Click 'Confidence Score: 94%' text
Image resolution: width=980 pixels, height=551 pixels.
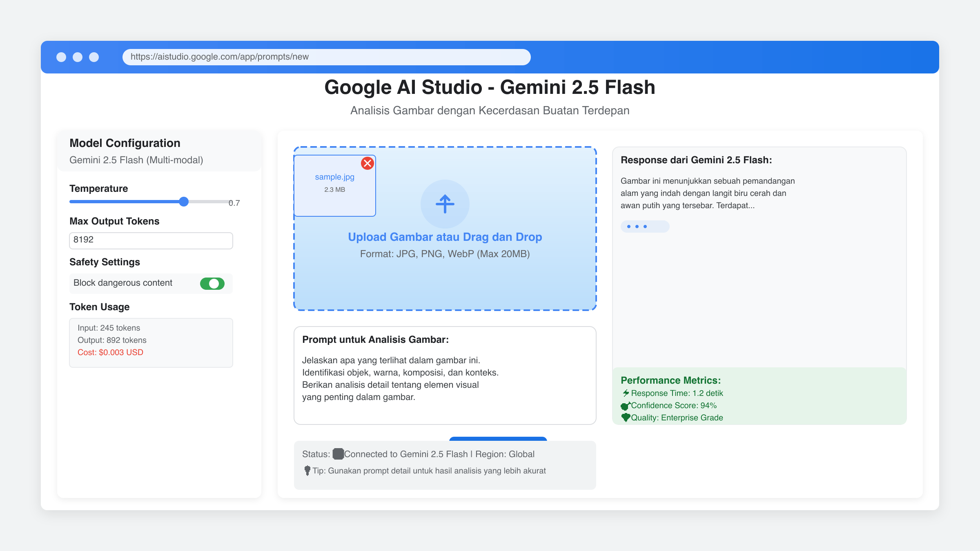(674, 405)
